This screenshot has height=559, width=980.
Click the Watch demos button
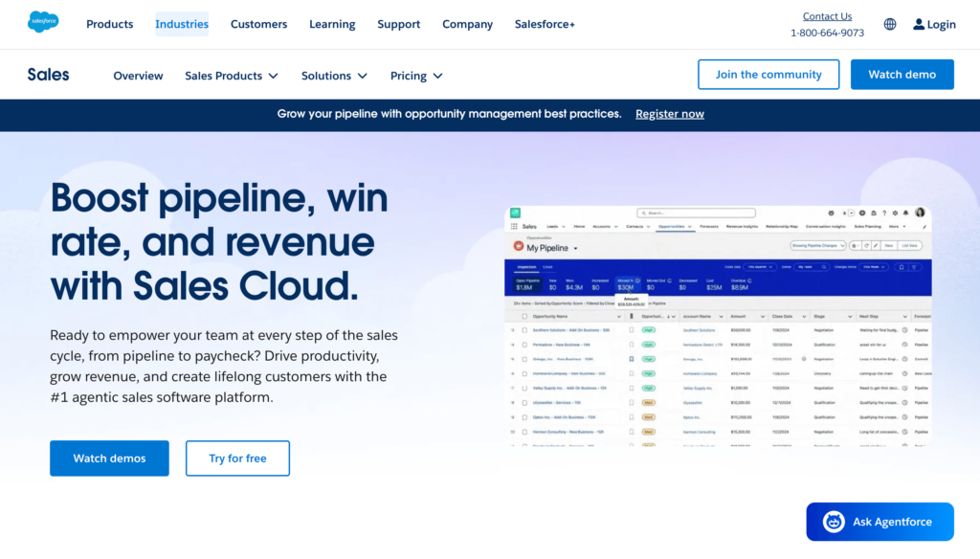coord(109,458)
